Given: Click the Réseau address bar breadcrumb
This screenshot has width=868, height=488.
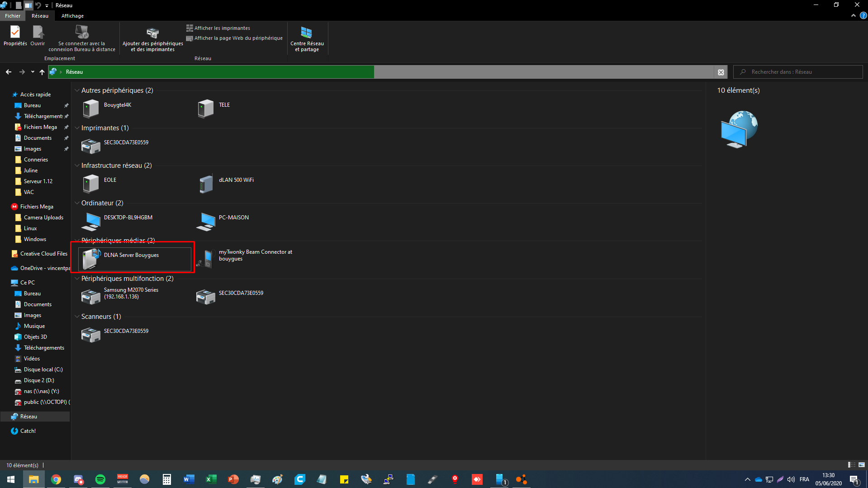Looking at the screenshot, I should click(x=74, y=72).
